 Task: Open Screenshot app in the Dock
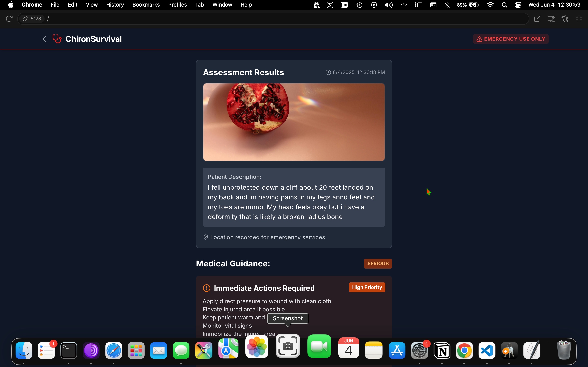coord(288,346)
